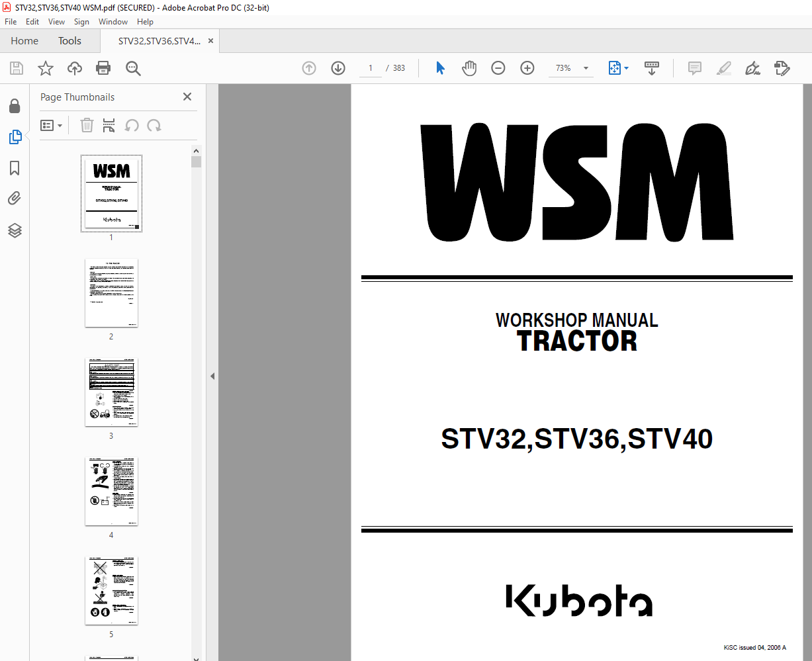Open the Help menu

(145, 22)
